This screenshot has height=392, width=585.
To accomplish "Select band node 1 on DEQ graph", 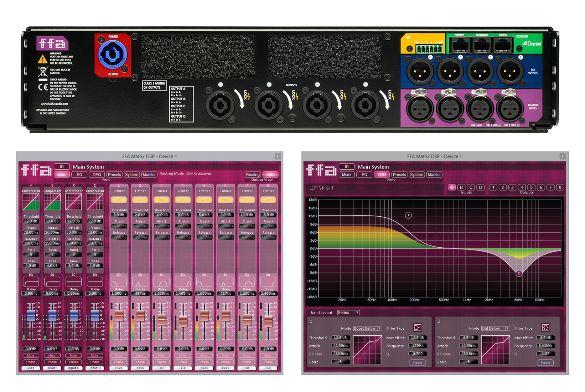I will coord(408,215).
